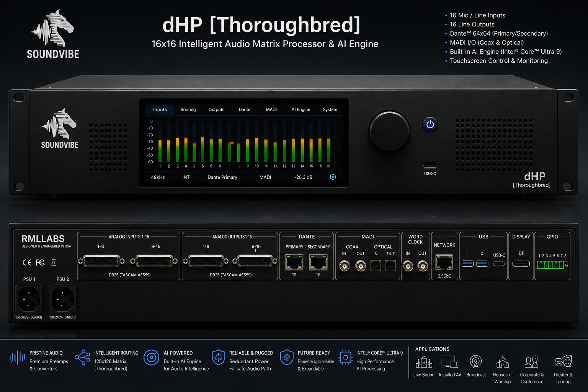This screenshot has width=588, height=392.
Task: Open the Dante tab
Action: pos(244,109)
